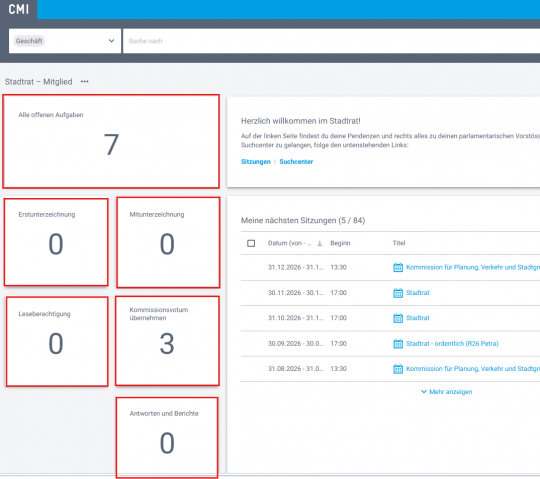Click the 'Meine nächsten Sitzungen (5 / 84)' heading
This screenshot has height=479, width=540.
[x=303, y=220]
